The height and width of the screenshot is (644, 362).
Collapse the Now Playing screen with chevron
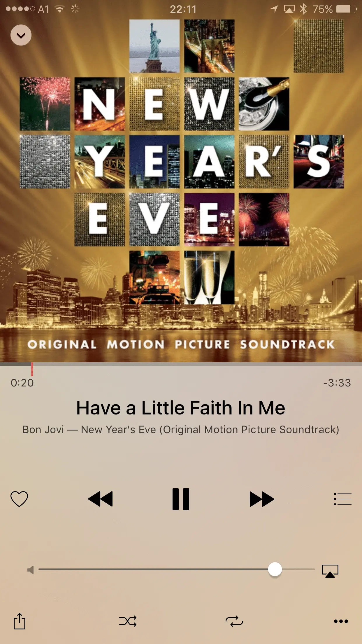point(21,35)
